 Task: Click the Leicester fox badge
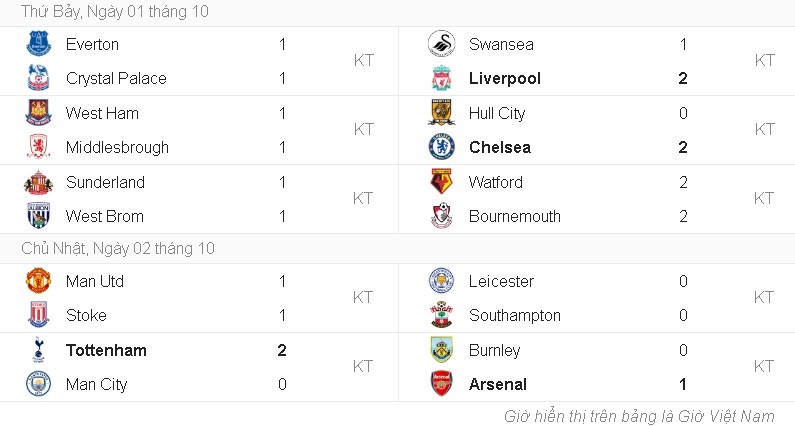click(x=441, y=281)
